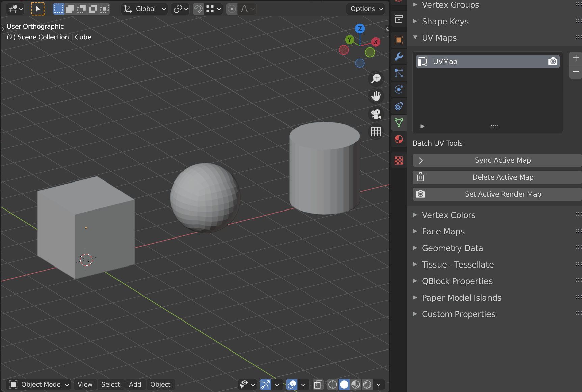Open the Texture Properties checkerboard tab
Viewport: 582px width, 392px height.
[x=399, y=161]
